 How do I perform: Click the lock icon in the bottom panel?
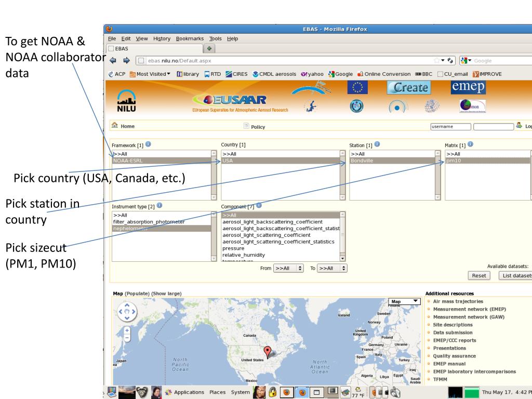pyautogui.click(x=272, y=392)
